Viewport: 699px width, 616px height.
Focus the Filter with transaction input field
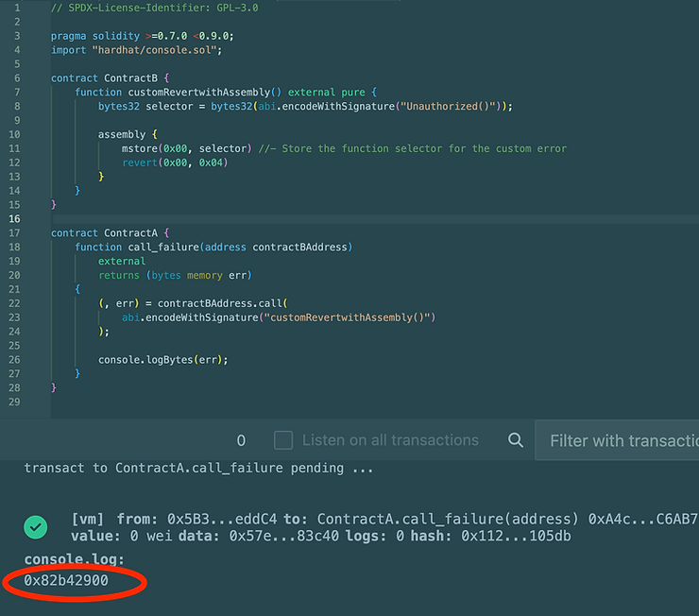pyautogui.click(x=619, y=440)
